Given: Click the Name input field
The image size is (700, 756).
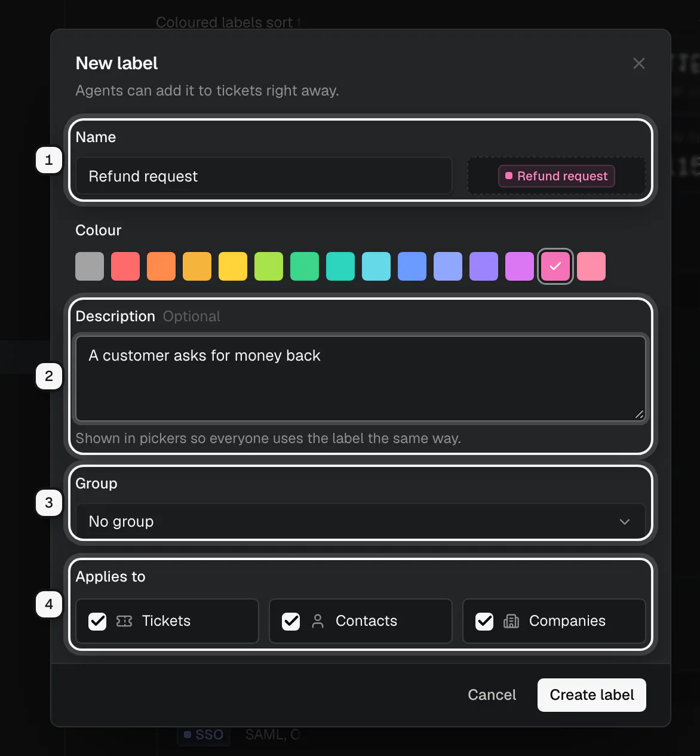Looking at the screenshot, I should coord(264,176).
